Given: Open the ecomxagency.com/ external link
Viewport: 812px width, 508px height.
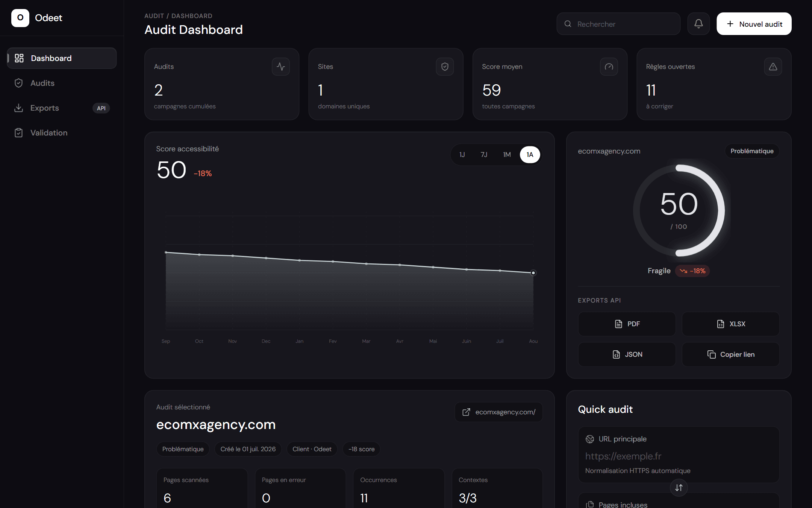Looking at the screenshot, I should (x=499, y=412).
